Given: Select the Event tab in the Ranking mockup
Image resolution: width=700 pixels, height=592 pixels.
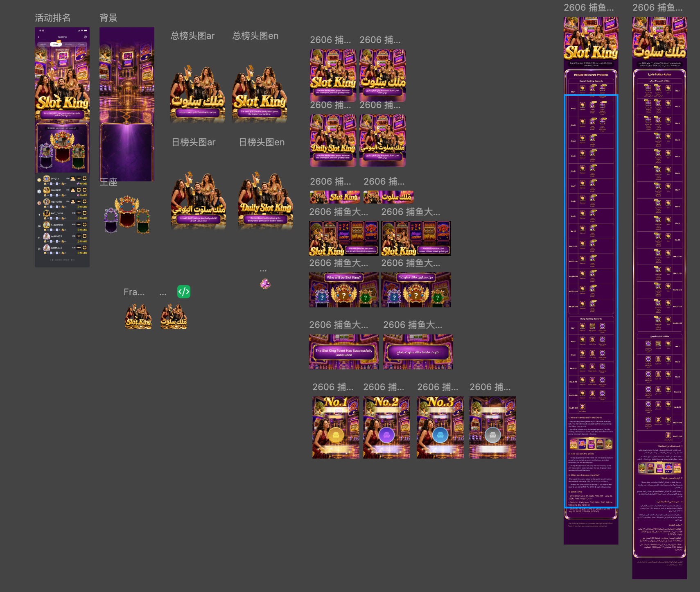Looking at the screenshot, I should pyautogui.click(x=56, y=44).
